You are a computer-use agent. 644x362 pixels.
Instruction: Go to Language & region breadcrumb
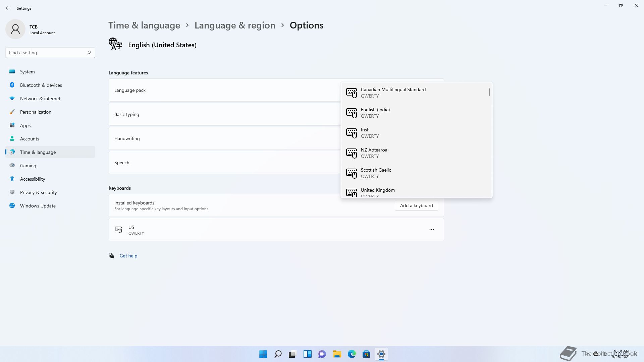235,25
